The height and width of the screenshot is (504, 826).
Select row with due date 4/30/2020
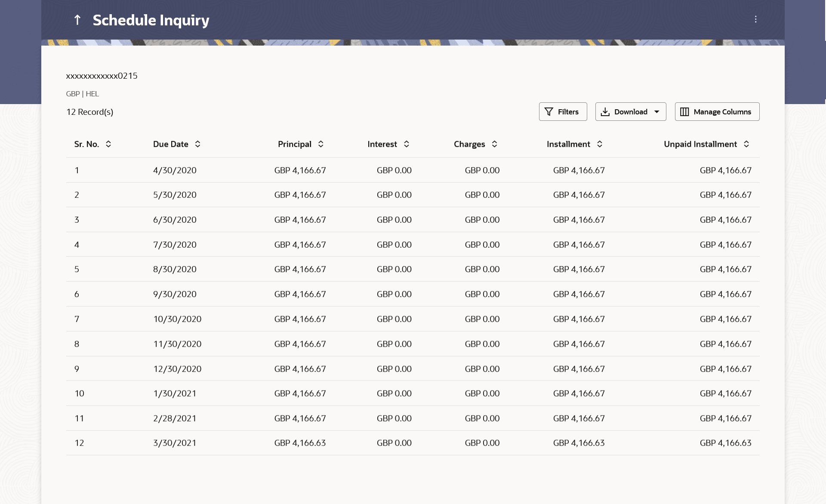pyautogui.click(x=175, y=170)
